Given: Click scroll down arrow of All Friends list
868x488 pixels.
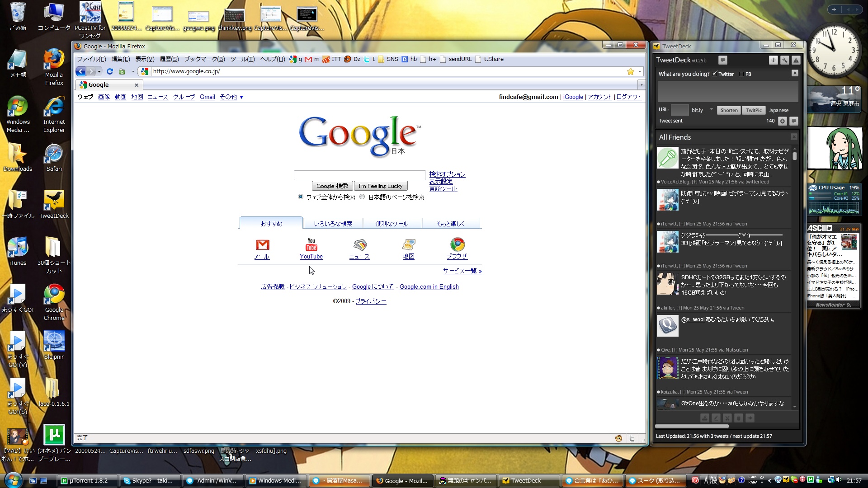Looking at the screenshot, I should [x=794, y=407].
